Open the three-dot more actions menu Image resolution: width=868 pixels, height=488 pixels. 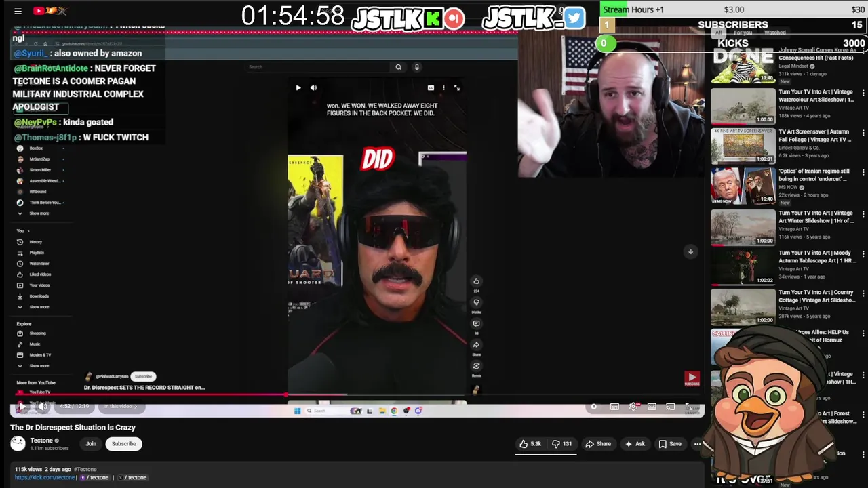pos(697,444)
